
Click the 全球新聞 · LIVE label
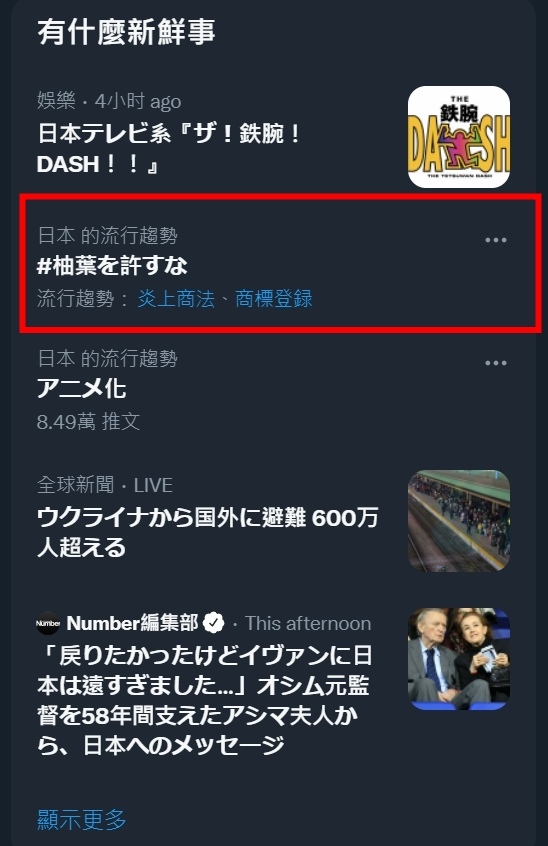[x=105, y=485]
